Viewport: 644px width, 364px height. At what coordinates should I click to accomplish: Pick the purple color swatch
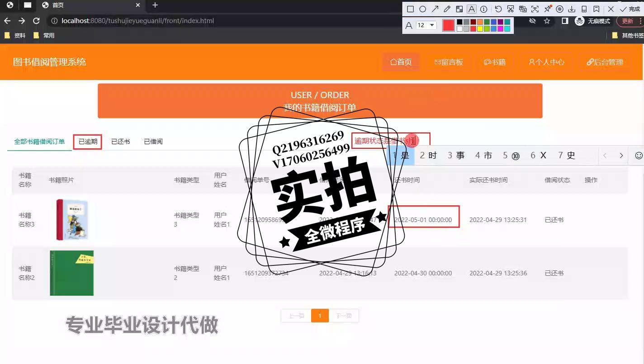(500, 22)
